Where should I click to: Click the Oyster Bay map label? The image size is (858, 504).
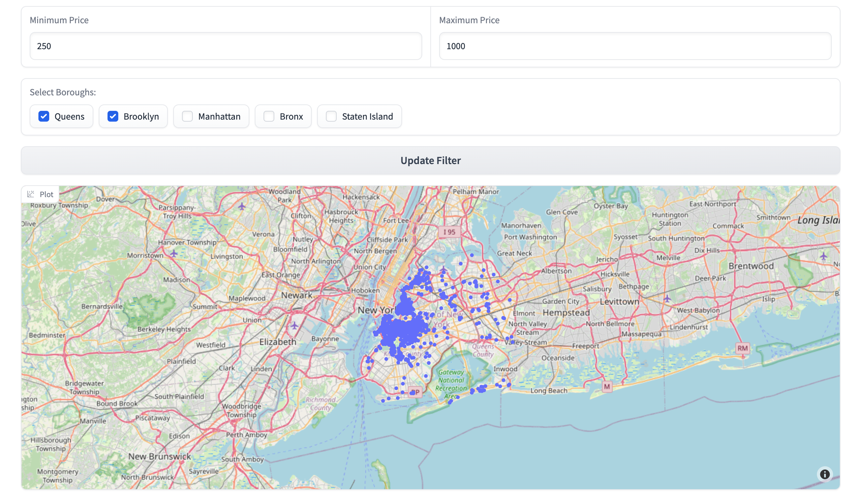tap(610, 206)
